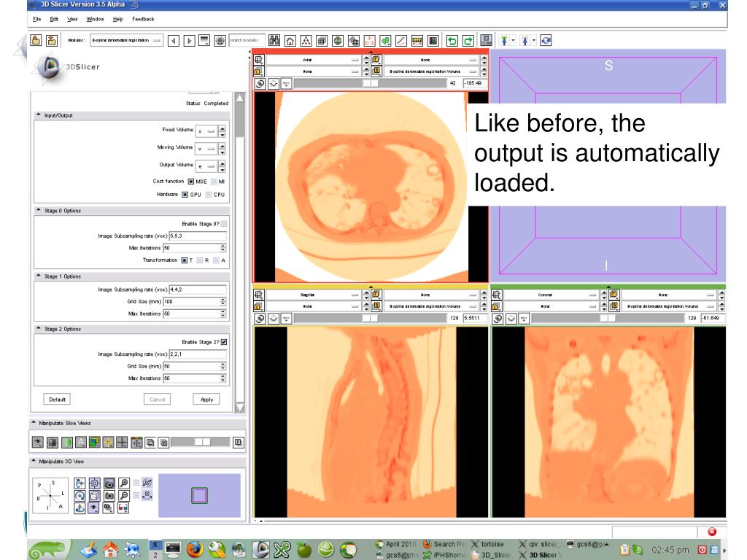Click the green Undo arrow
The height and width of the screenshot is (560, 747).
click(x=452, y=41)
